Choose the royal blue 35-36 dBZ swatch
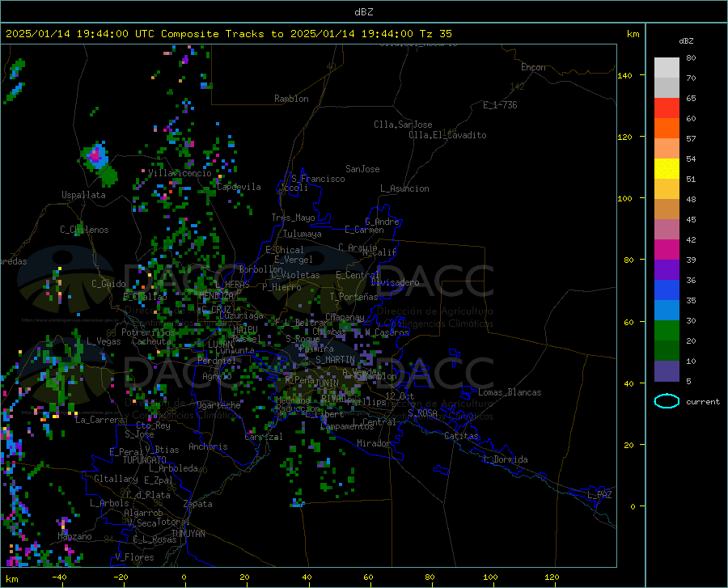Image resolution: width=728 pixels, height=588 pixels. (x=667, y=290)
